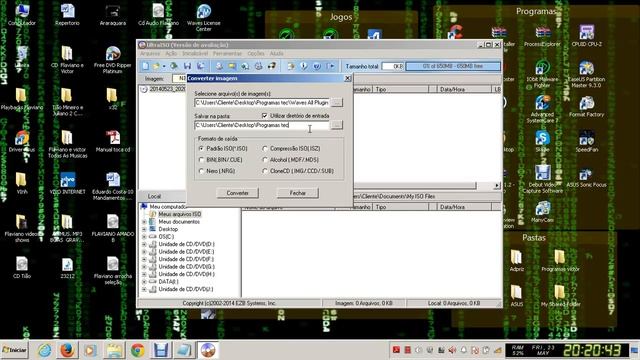Click the Make CD image toolbar icon
The image size is (640, 360).
click(x=219, y=66)
